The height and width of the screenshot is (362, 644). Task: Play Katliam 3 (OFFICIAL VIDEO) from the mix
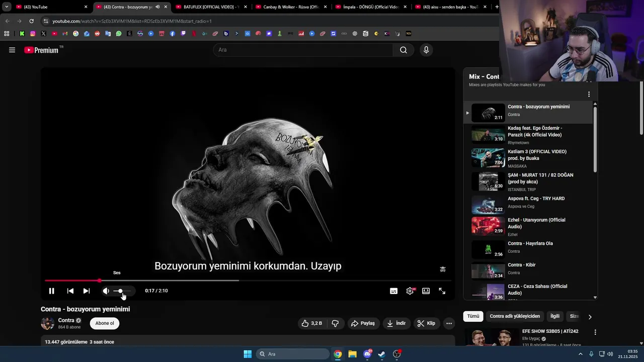[528, 158]
